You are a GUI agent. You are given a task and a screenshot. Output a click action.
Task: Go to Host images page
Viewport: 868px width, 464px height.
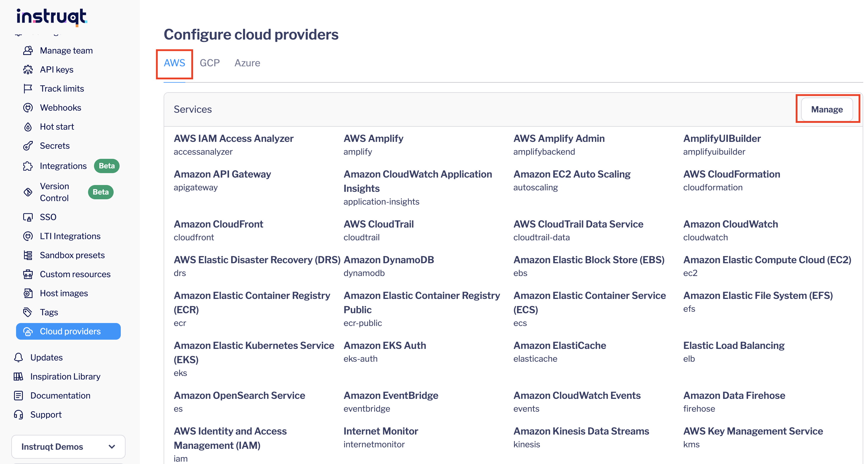(x=64, y=293)
